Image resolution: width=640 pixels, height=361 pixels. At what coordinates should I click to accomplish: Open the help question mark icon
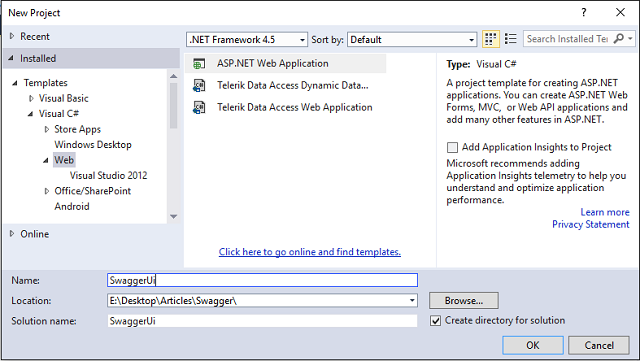[x=584, y=13]
